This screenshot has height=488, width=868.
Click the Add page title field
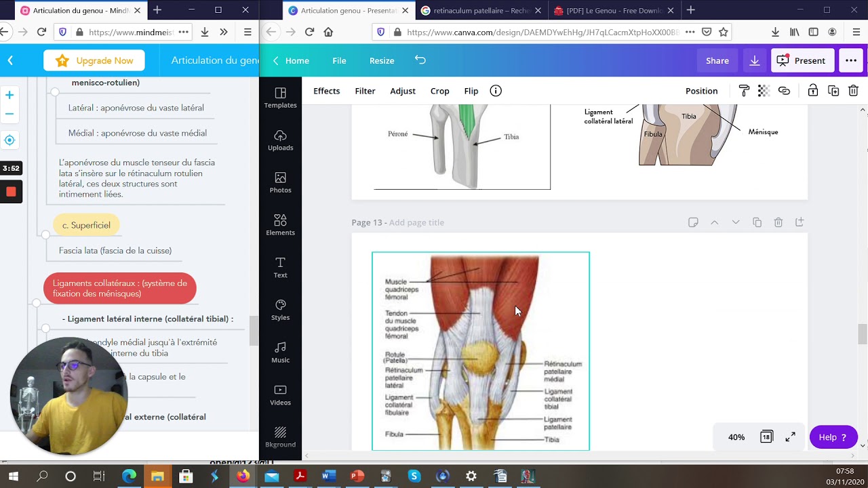tap(416, 222)
